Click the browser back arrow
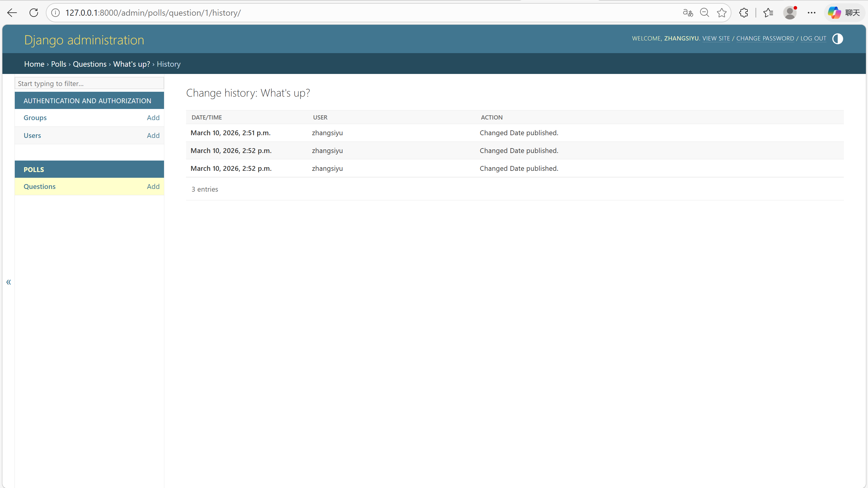 [12, 13]
